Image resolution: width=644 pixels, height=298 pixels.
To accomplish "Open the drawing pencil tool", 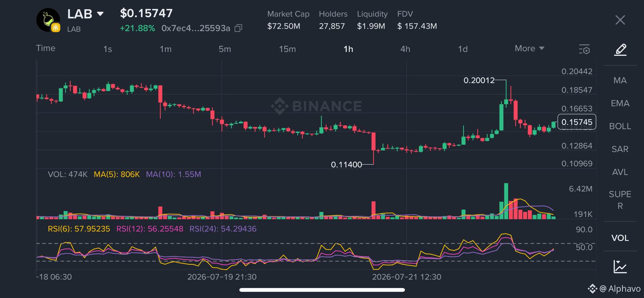I will point(620,49).
